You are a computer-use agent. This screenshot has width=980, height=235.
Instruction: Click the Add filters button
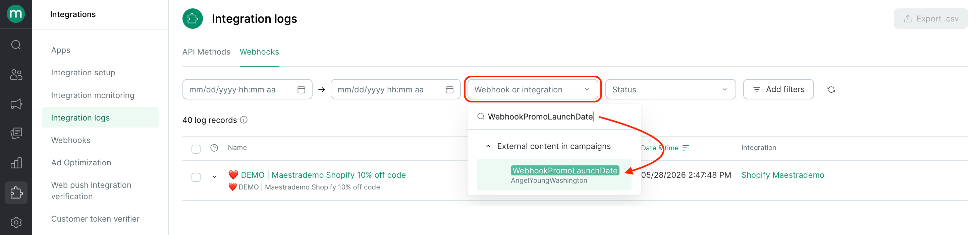(778, 90)
